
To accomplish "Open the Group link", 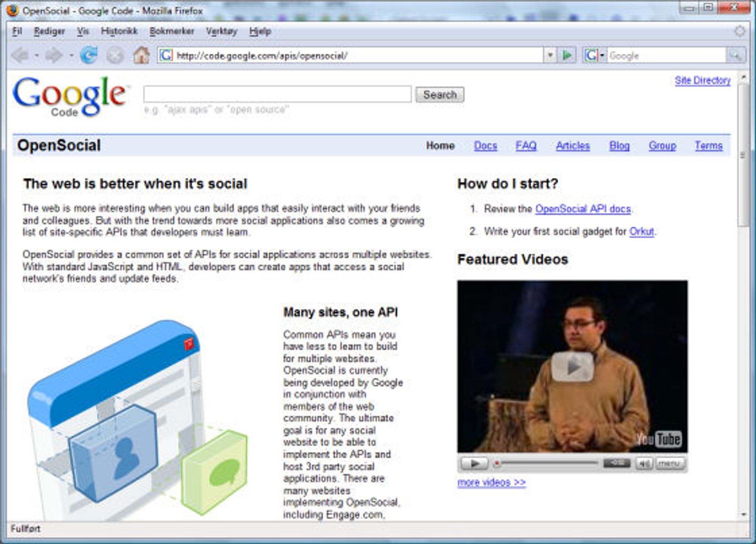I will [662, 146].
